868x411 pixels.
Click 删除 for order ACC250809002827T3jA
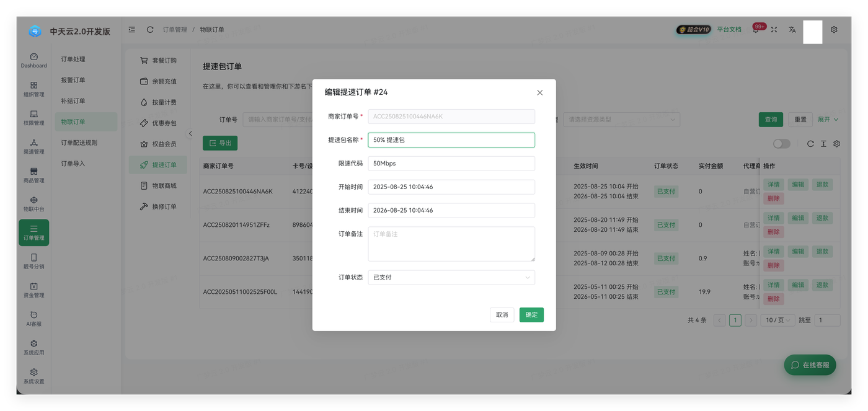774,265
